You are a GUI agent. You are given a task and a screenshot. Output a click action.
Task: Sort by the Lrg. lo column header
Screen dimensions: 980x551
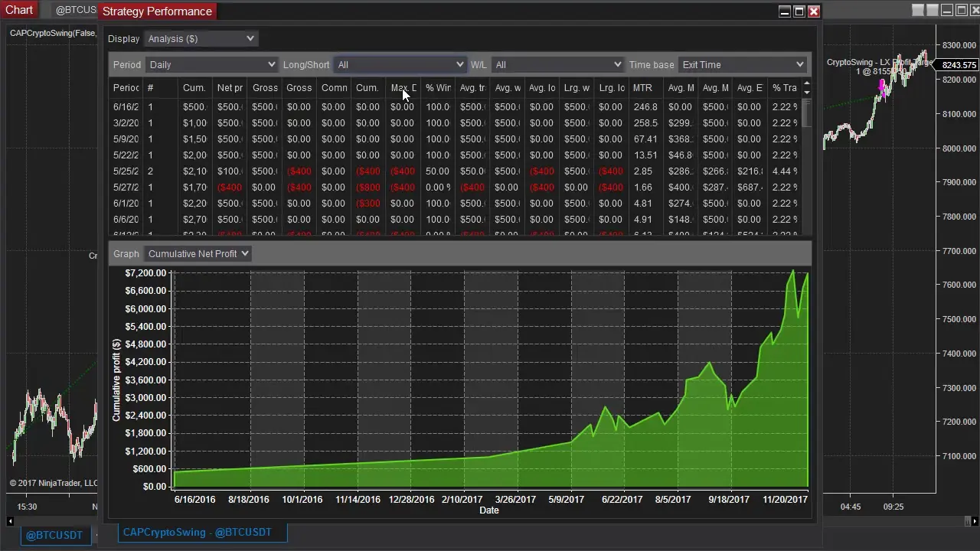click(612, 88)
